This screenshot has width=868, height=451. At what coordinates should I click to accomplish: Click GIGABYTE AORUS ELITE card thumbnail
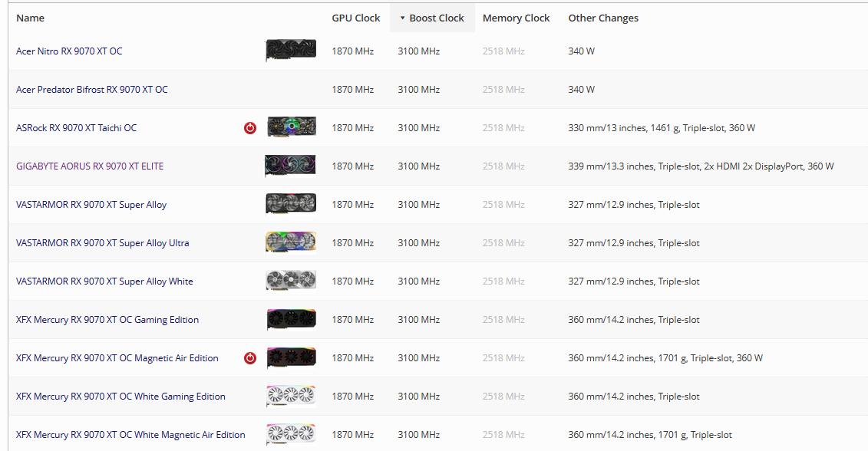291,166
